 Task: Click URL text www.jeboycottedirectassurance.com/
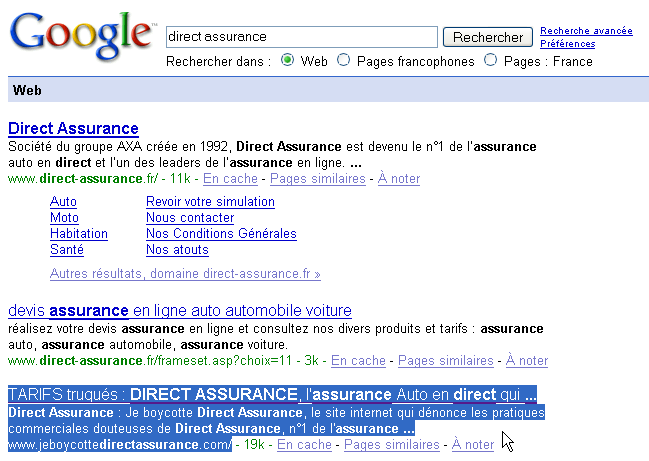click(120, 445)
